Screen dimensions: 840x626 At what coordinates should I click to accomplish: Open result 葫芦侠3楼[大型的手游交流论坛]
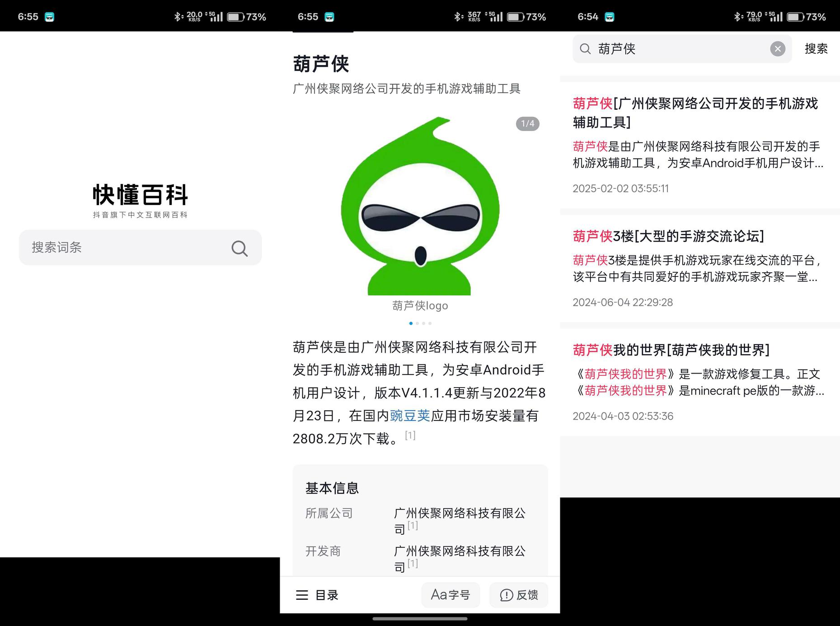668,236
